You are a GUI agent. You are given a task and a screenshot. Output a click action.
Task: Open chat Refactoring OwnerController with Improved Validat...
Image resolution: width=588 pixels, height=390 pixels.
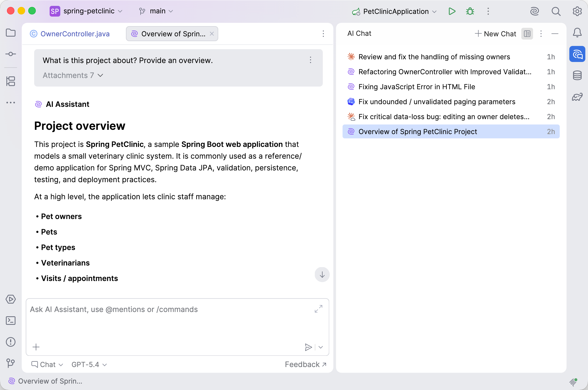pos(451,72)
